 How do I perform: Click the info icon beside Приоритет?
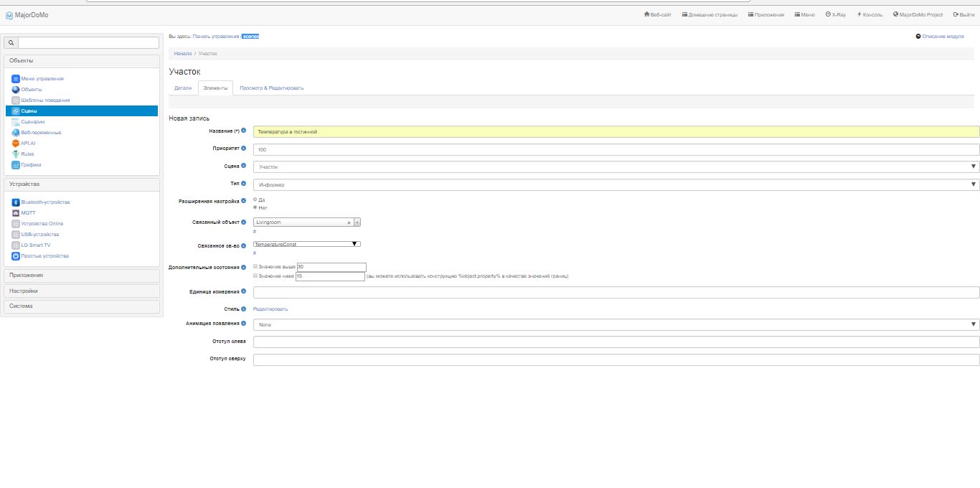(244, 149)
